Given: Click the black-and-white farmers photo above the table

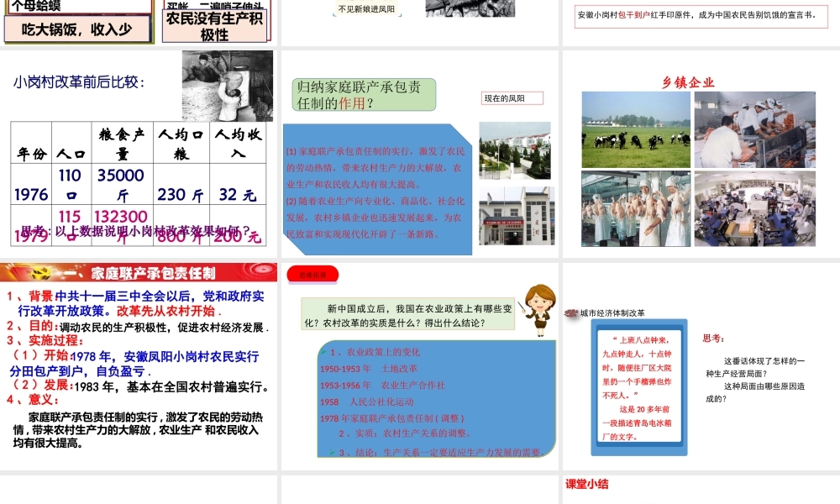Looking at the screenshot, I should click(x=227, y=86).
